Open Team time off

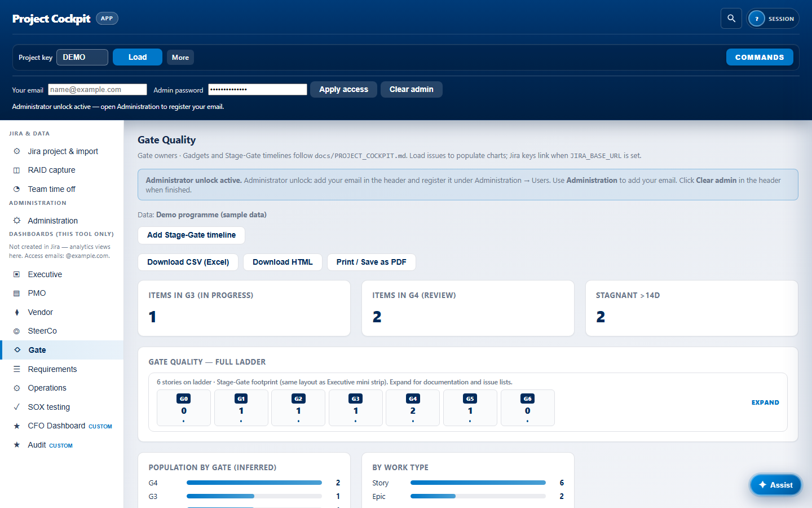coord(62,189)
